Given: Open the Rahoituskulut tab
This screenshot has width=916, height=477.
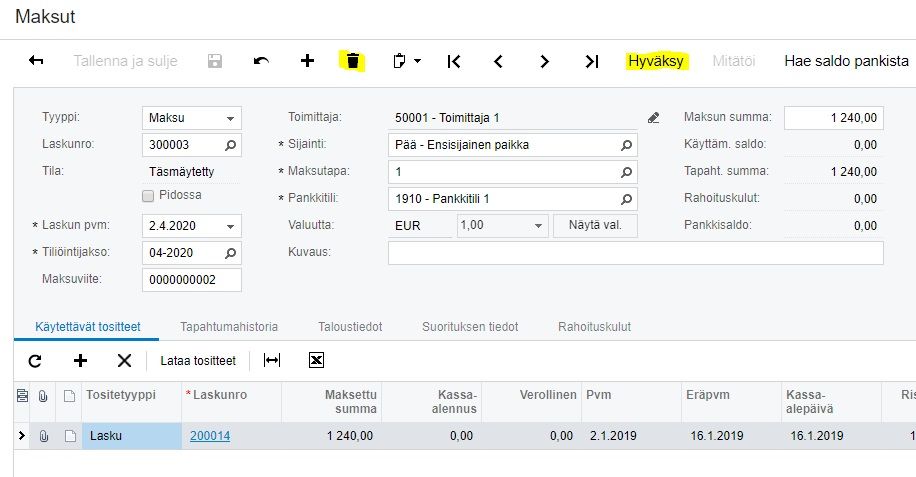Looking at the screenshot, I should (x=594, y=327).
